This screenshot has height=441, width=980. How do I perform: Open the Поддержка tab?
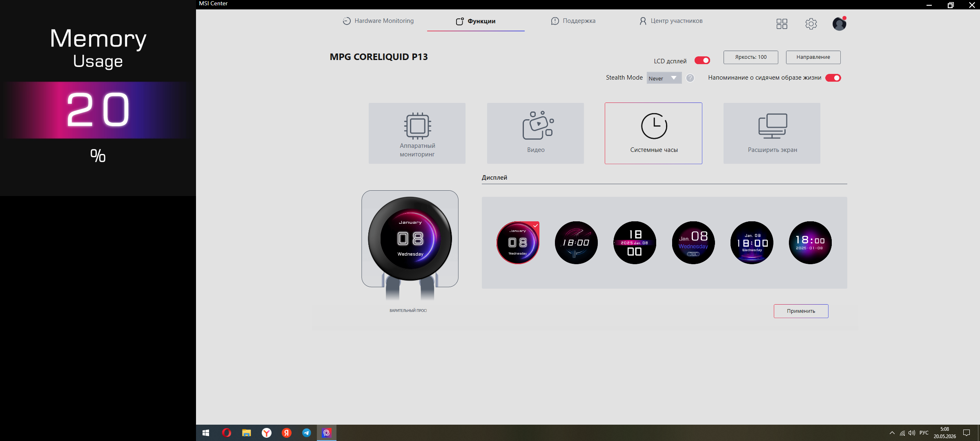[x=573, y=21]
